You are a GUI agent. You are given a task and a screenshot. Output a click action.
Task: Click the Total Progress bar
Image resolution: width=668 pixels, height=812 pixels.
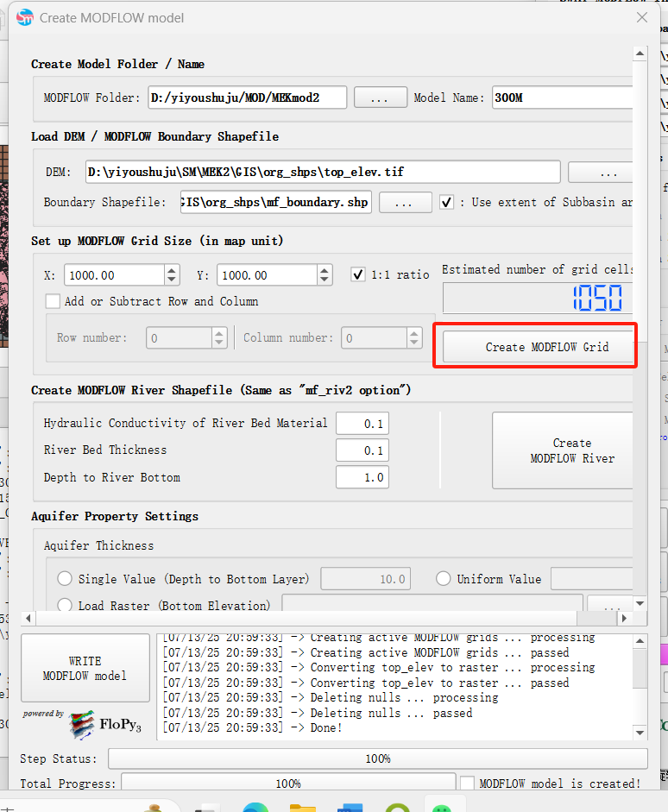click(x=288, y=783)
